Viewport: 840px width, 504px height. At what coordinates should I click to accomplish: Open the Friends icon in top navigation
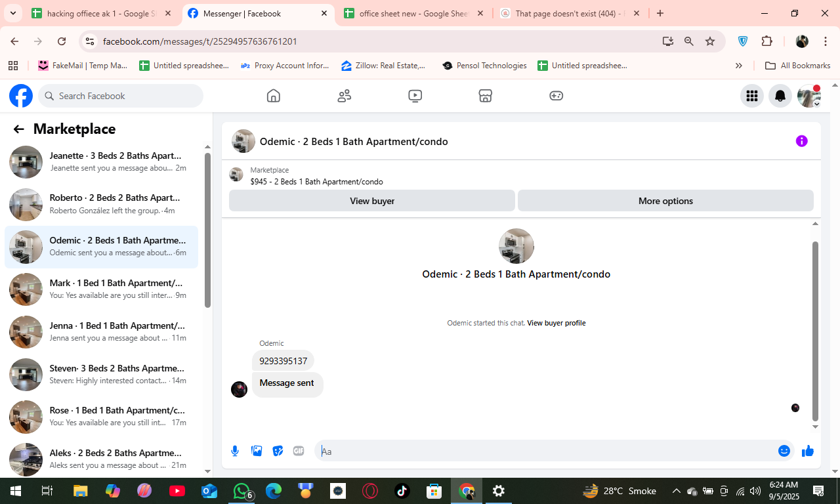(345, 96)
